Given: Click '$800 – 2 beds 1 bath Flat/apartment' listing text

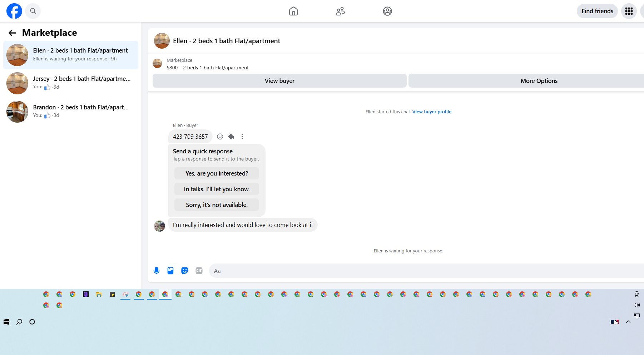Looking at the screenshot, I should pyautogui.click(x=208, y=68).
